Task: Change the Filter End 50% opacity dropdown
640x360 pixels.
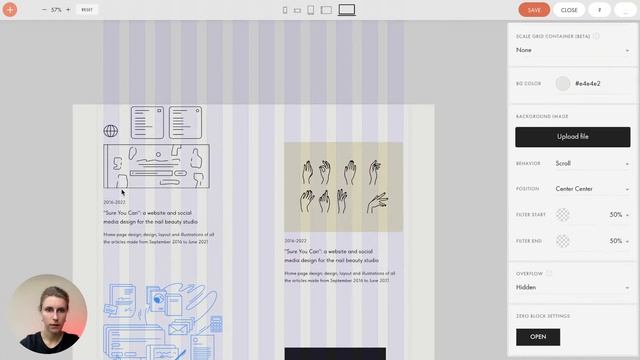Action: click(x=619, y=241)
